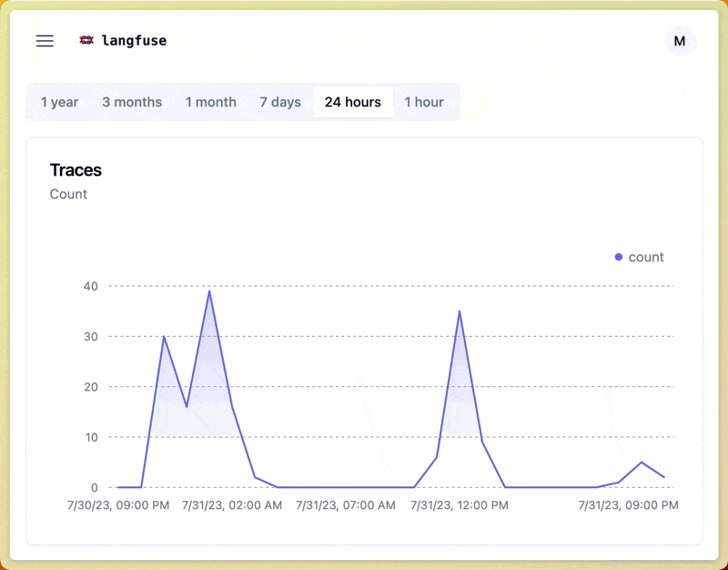Enable the 1 hour time range
This screenshot has width=728, height=570.
(x=425, y=102)
